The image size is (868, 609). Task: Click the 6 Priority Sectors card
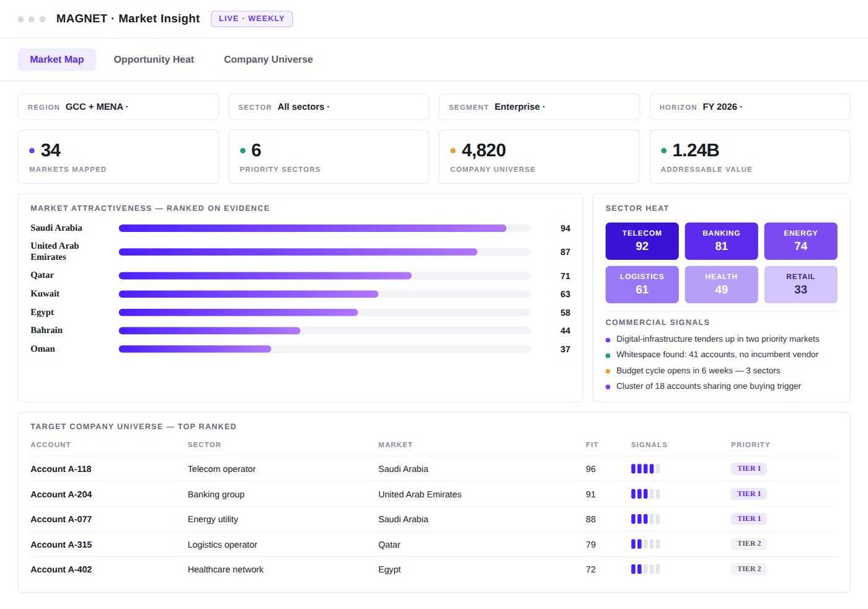coord(329,157)
